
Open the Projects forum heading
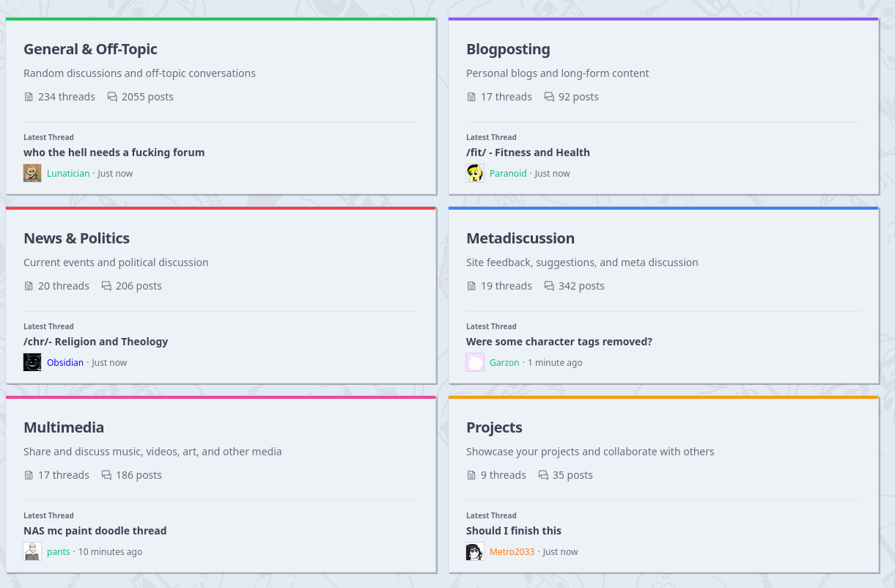494,427
